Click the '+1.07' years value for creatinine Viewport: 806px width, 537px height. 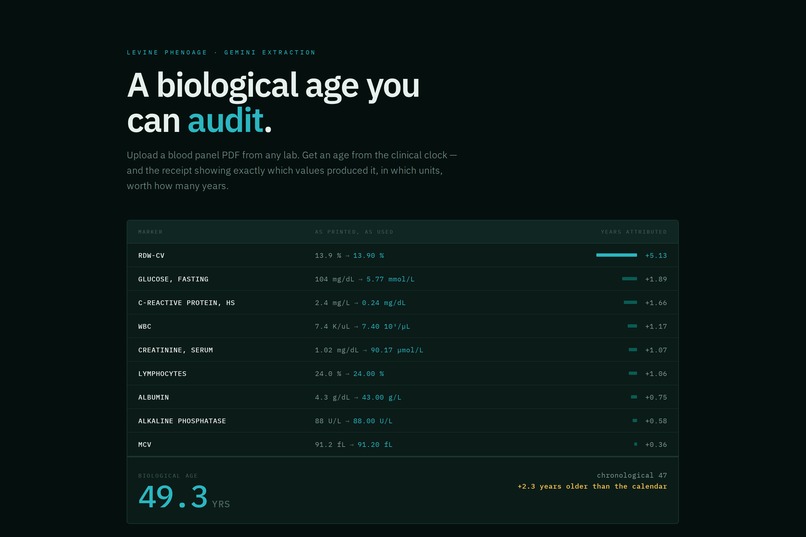coord(656,350)
